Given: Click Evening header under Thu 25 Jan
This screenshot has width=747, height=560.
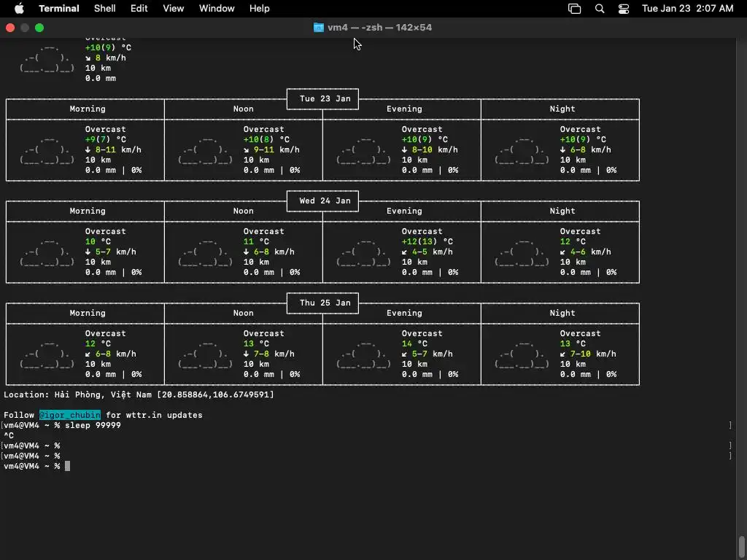Looking at the screenshot, I should click(x=404, y=314).
